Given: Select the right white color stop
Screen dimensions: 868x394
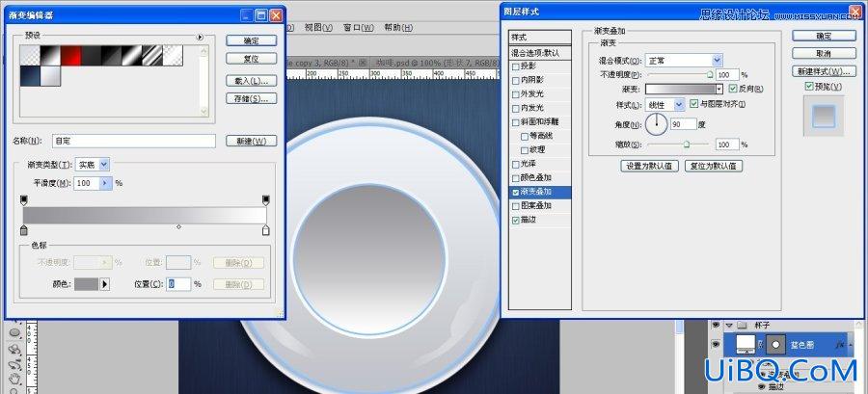Looking at the screenshot, I should [x=266, y=230].
